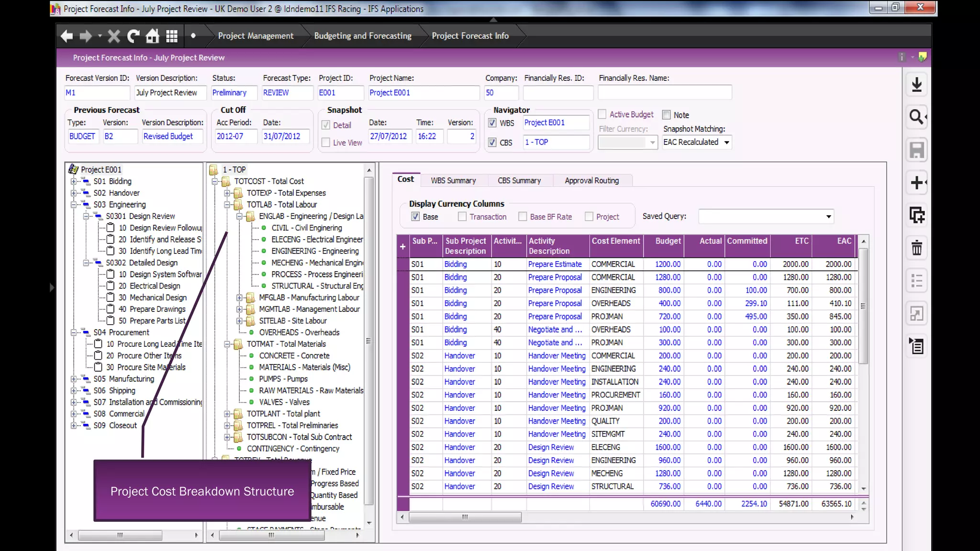Click the search magnifier icon in right sidebar
This screenshot has width=980, height=551.
tap(916, 117)
